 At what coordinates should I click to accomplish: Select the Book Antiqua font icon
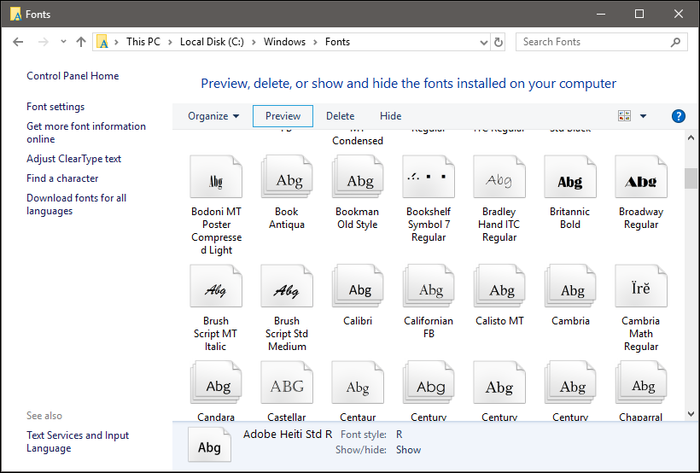[x=287, y=177]
